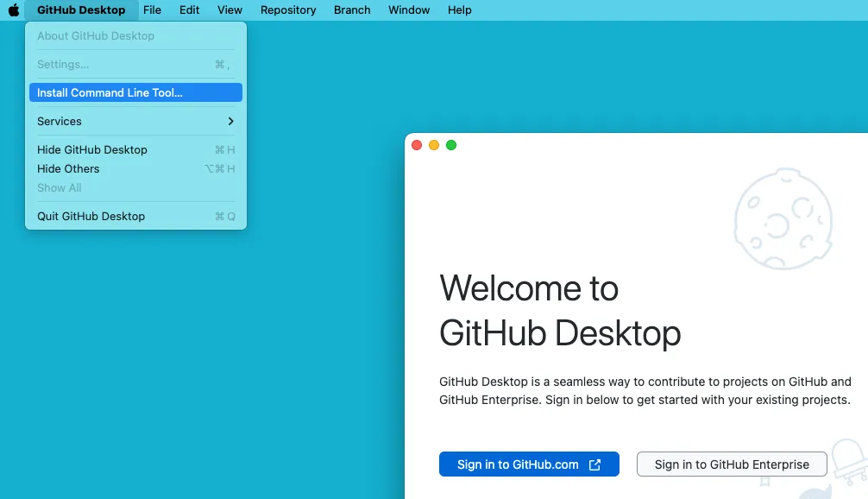Open the Apple menu icon
The width and height of the screenshot is (868, 499).
14,10
